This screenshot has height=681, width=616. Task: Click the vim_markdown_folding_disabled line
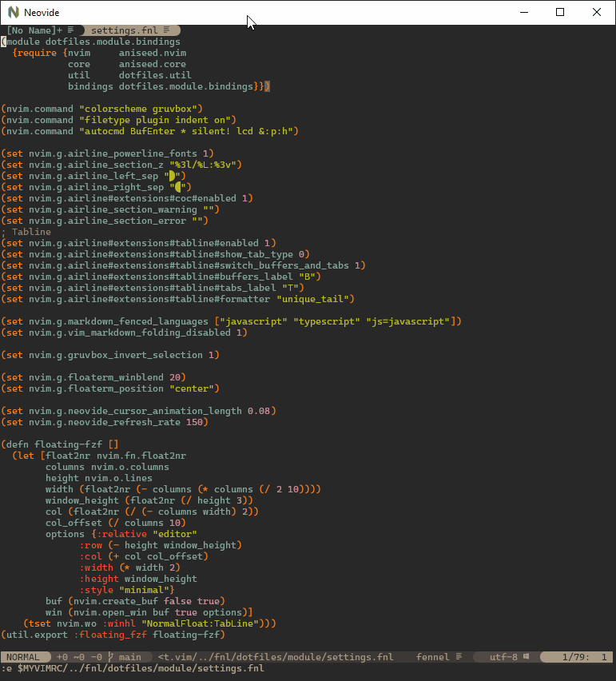tap(124, 333)
